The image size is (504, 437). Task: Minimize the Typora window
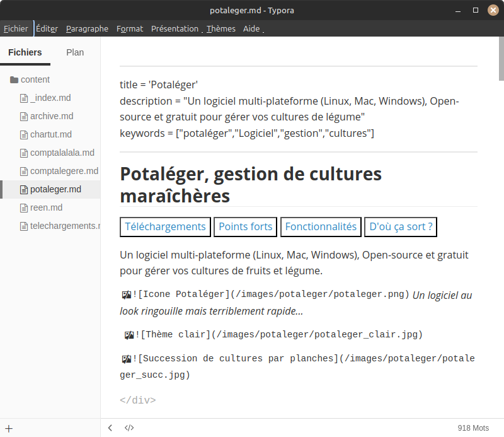click(458, 10)
